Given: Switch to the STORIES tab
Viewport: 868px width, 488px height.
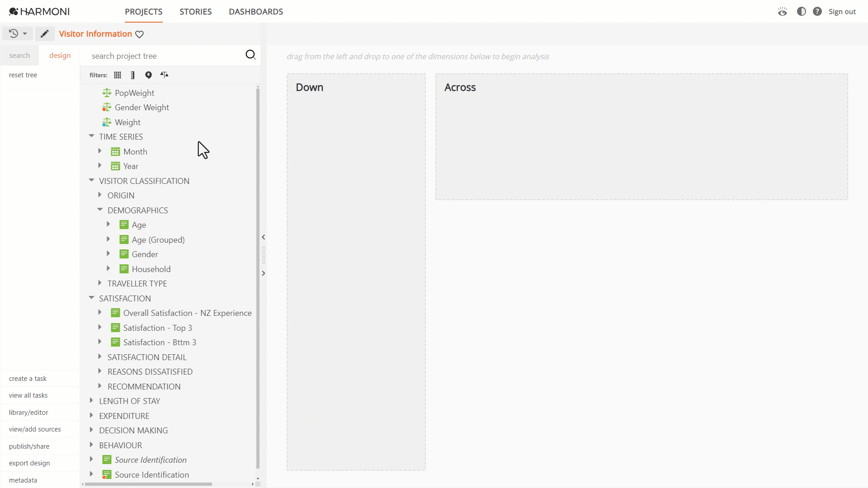Looking at the screenshot, I should point(195,12).
